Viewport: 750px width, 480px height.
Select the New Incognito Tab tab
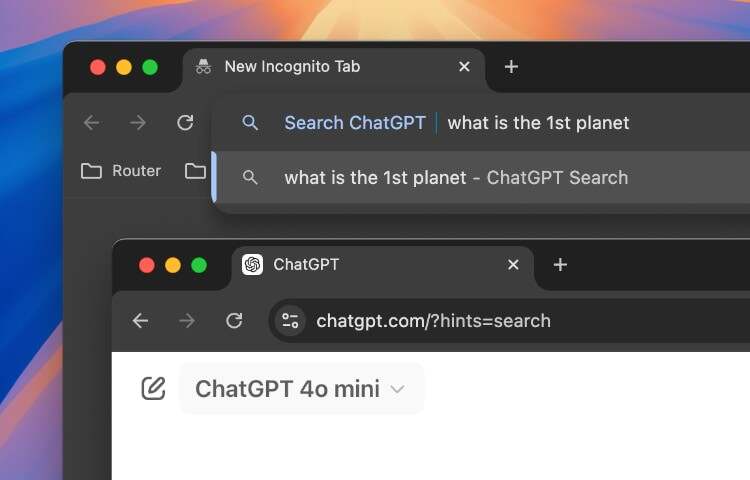[x=320, y=67]
